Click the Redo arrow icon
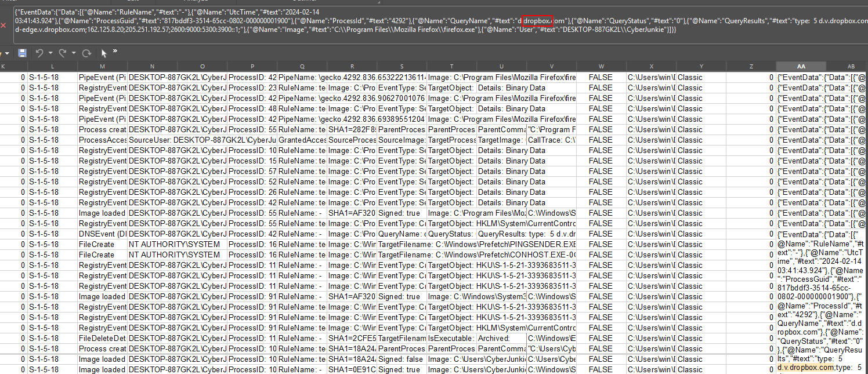Screen dimensions: 868x374 [x=63, y=53]
